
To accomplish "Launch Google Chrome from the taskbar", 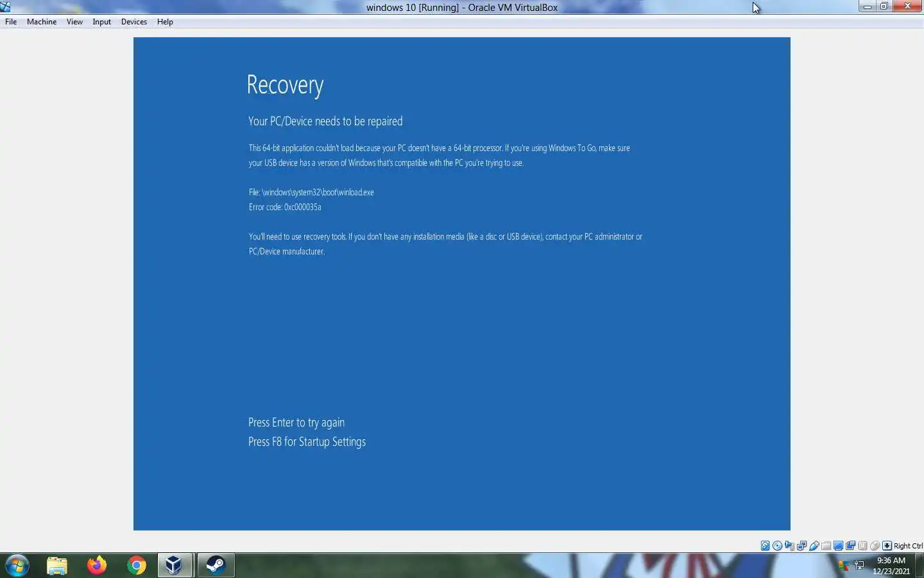I will [136, 565].
